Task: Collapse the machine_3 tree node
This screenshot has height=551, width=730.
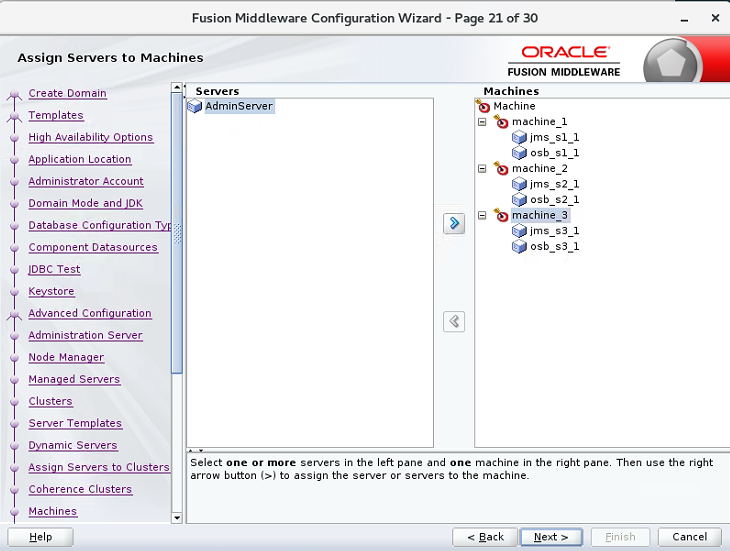Action: pyautogui.click(x=482, y=215)
